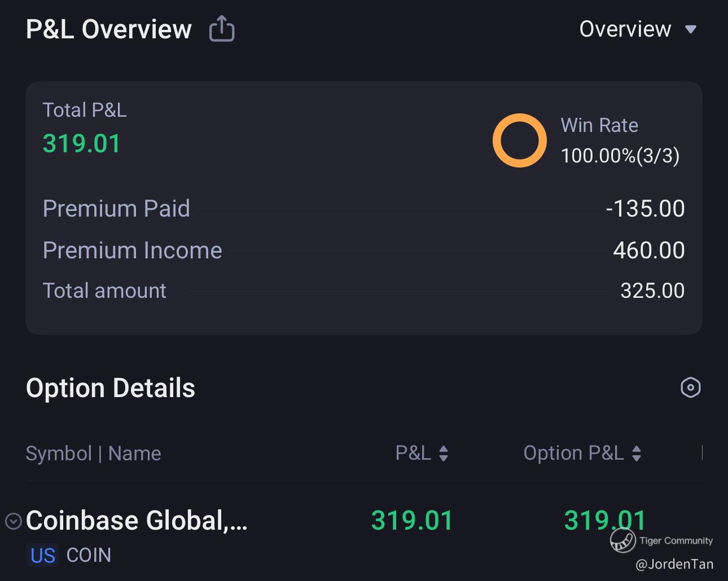Open Option Details settings hexagon icon
This screenshot has height=581, width=728.
pos(691,388)
